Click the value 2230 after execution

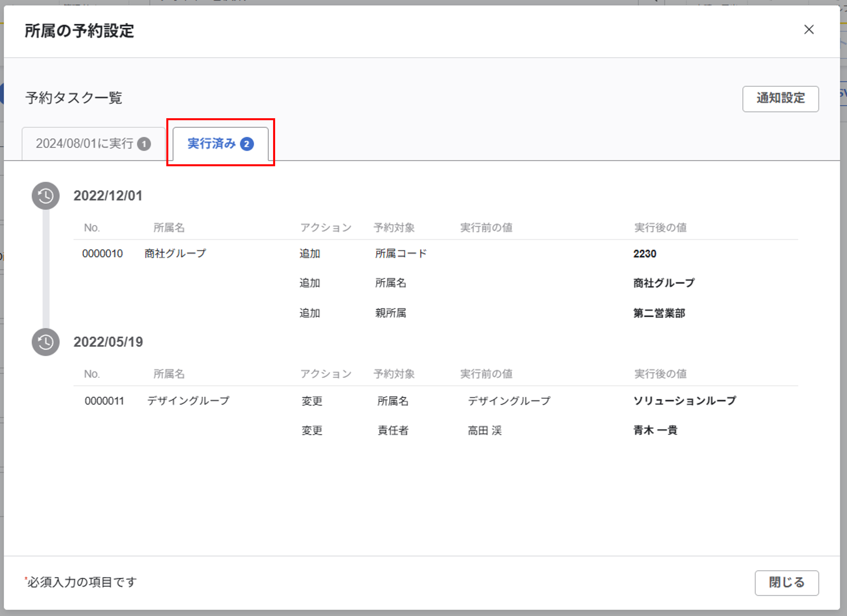645,253
